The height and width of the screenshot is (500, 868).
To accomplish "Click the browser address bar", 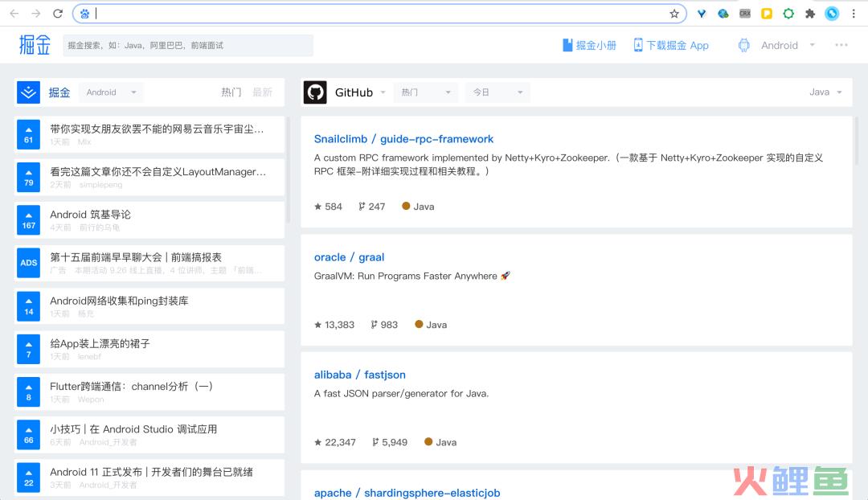I will click(x=379, y=14).
